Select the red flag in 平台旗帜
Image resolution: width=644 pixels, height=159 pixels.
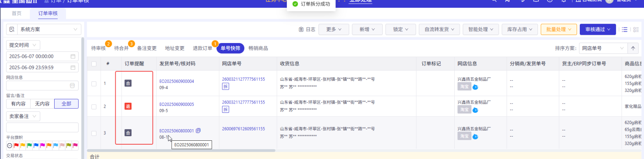tap(16, 146)
